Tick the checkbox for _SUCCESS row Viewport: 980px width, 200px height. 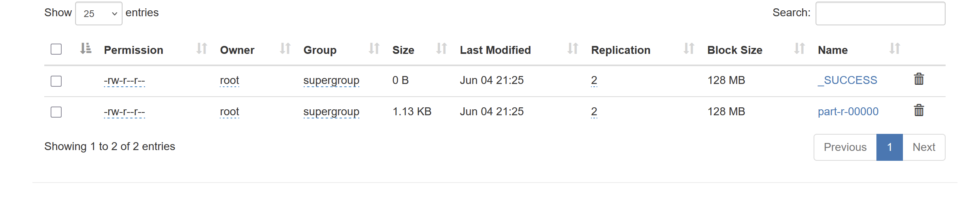tap(56, 81)
